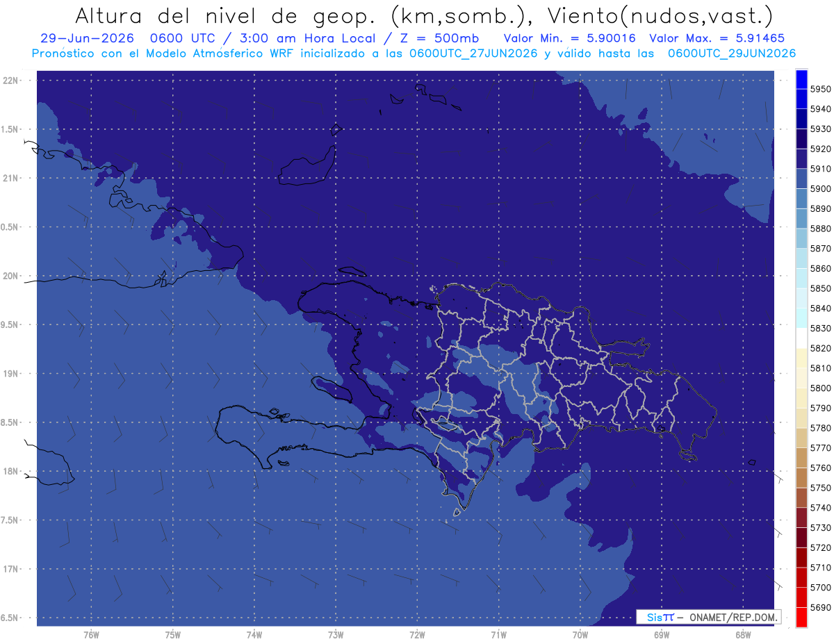Click the colorbar label 5780
Viewport: 834px width, 644px height.
click(820, 428)
